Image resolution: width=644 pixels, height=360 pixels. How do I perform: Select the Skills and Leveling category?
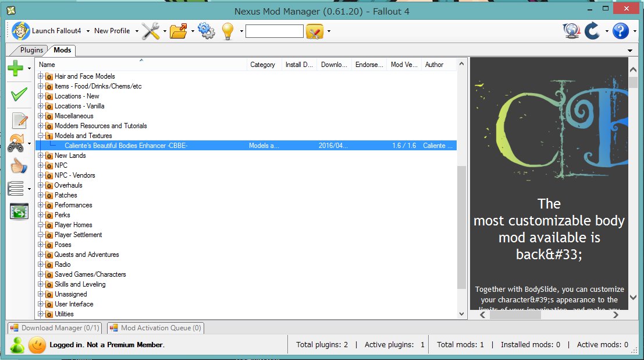coord(80,284)
